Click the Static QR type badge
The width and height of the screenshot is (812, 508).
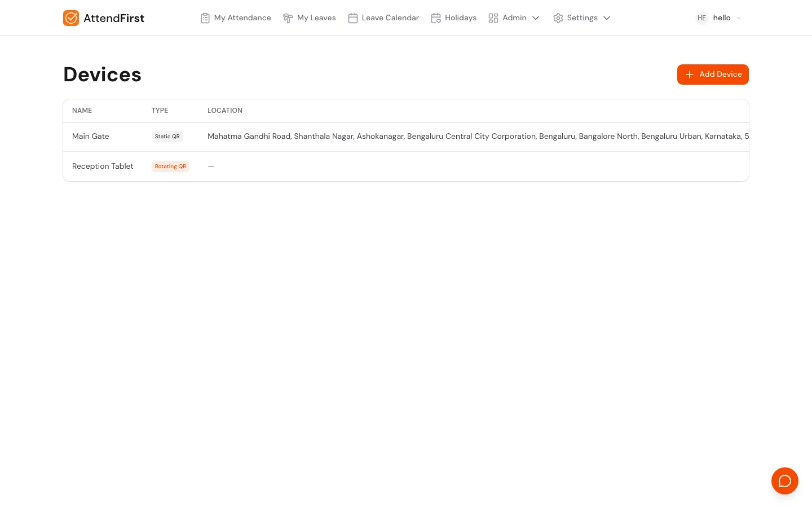167,137
